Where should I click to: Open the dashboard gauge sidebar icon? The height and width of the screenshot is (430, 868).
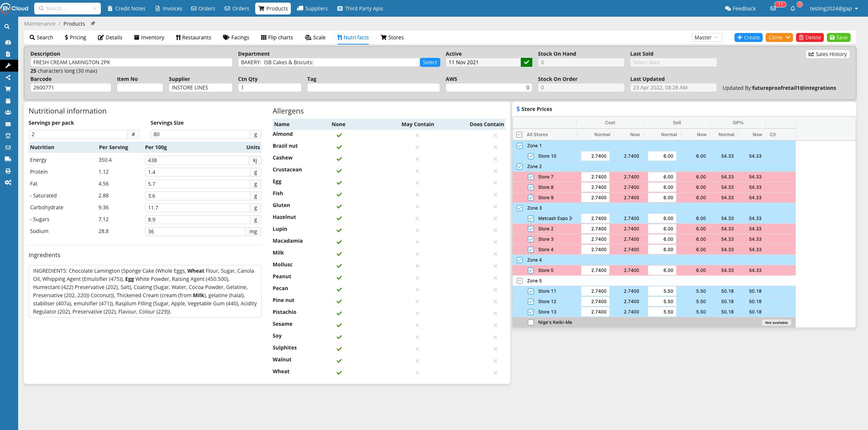pyautogui.click(x=8, y=42)
